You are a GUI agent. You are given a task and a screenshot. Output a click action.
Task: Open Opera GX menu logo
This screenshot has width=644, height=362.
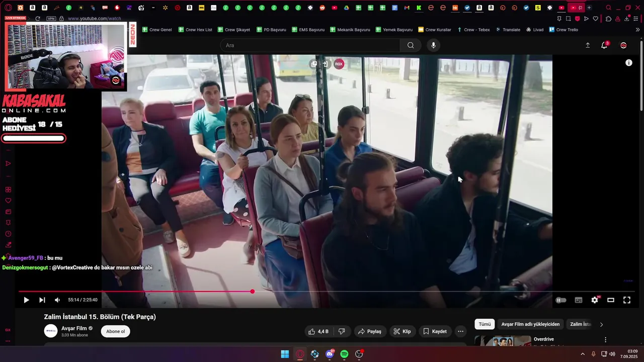9,8
